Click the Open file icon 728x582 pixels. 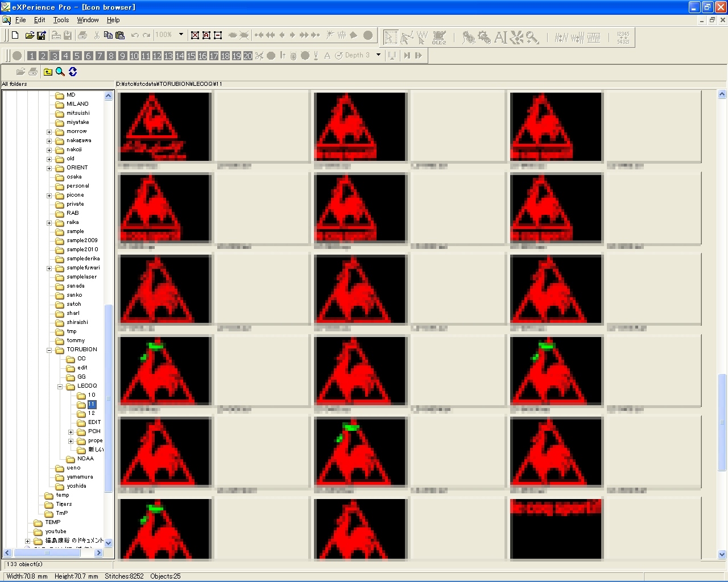pos(30,35)
